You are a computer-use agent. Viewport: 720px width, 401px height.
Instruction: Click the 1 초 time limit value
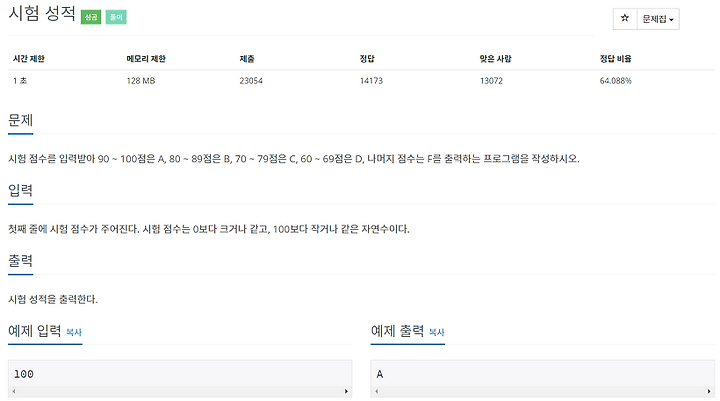pos(20,81)
